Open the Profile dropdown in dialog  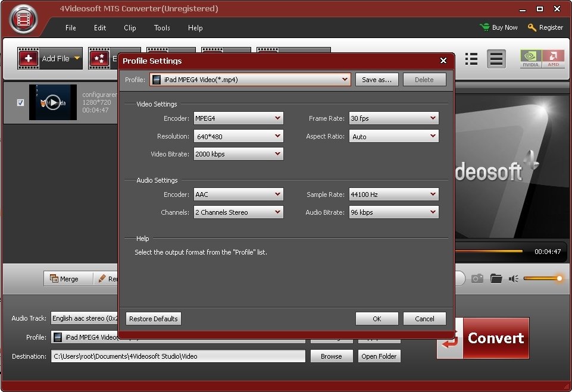pos(250,80)
